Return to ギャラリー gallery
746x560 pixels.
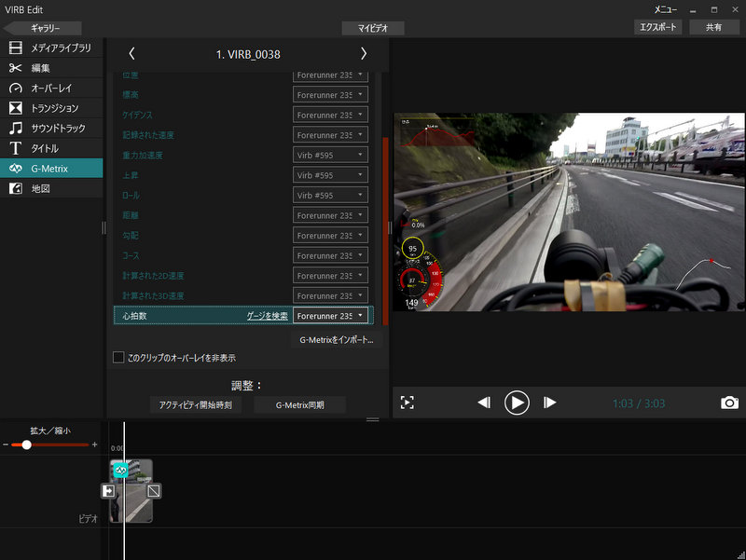(x=43, y=28)
